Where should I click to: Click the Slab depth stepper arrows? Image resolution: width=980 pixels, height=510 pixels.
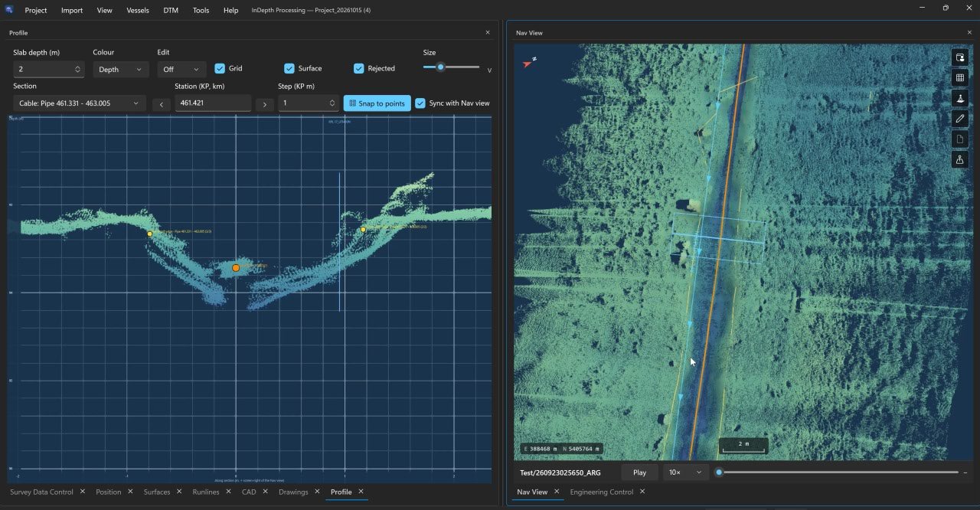77,69
